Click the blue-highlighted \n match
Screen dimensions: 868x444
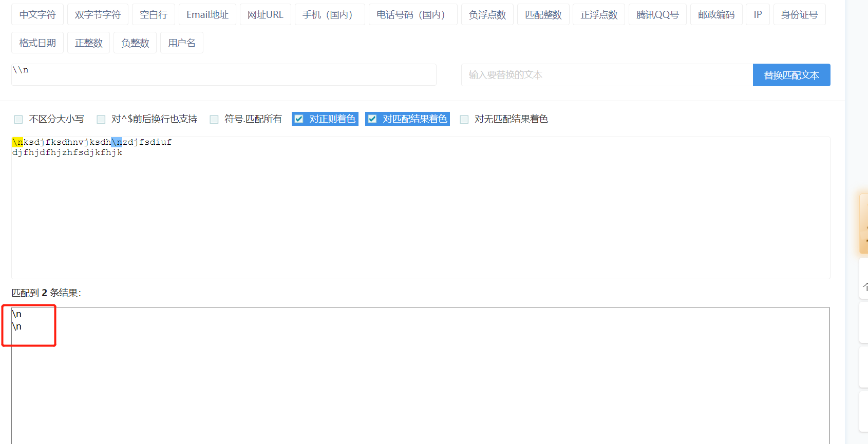coord(117,142)
